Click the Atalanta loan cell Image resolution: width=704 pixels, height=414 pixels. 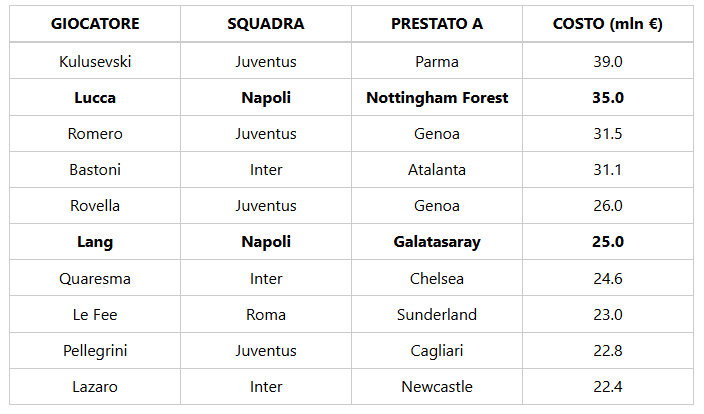[x=437, y=170]
